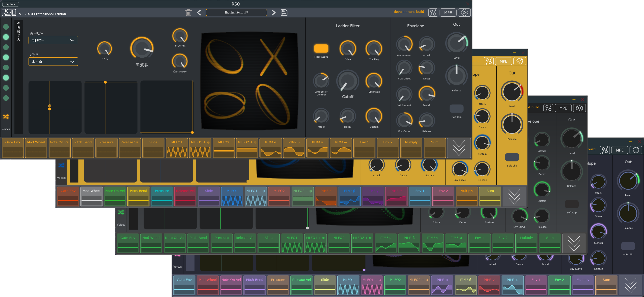This screenshot has height=297, width=644.
Task: Expand modulators with orange window's double chevron
Action: (x=459, y=148)
